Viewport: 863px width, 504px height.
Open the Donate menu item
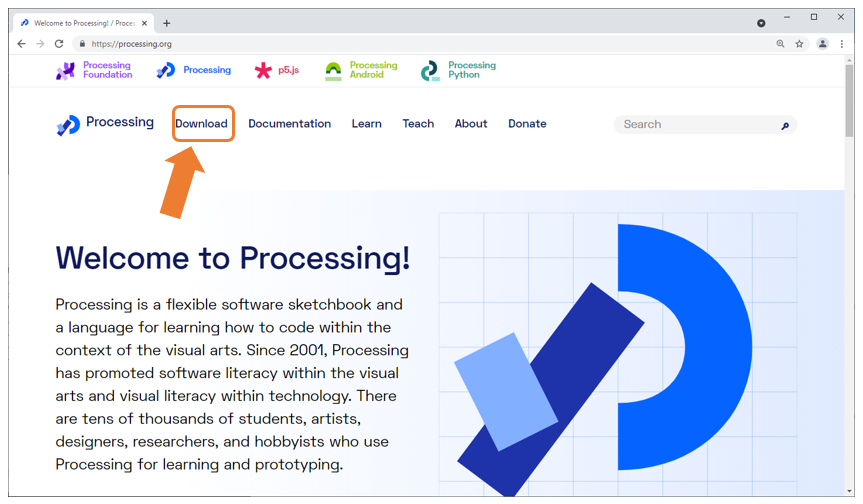pos(527,124)
